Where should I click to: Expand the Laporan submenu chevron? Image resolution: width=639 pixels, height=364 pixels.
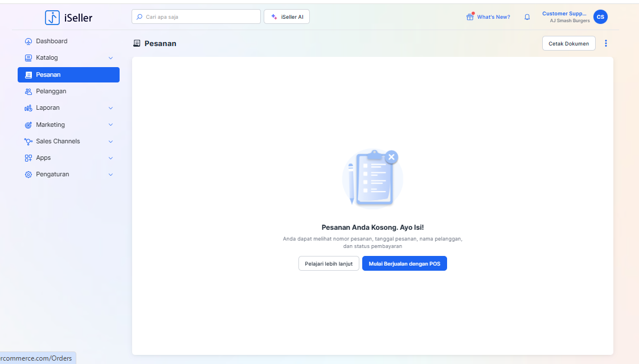110,108
